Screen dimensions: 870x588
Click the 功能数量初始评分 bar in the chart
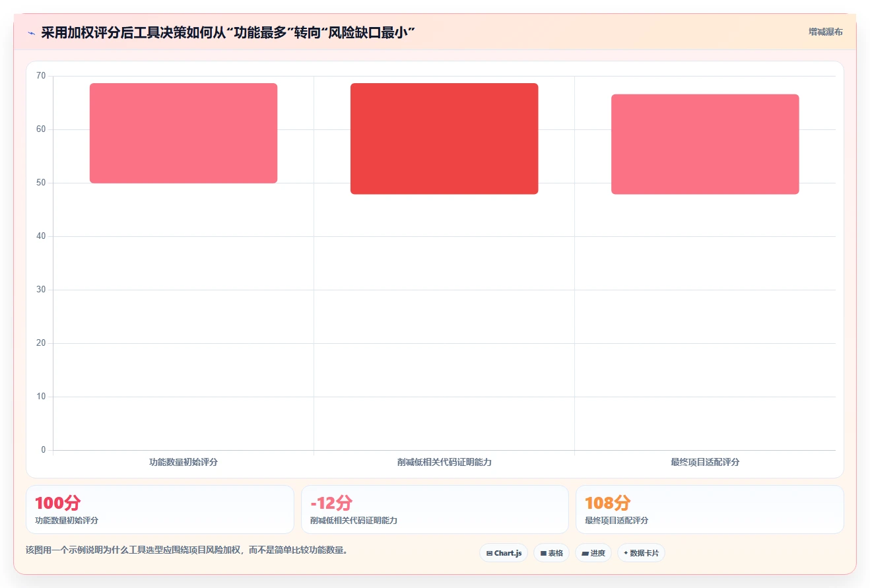[184, 133]
